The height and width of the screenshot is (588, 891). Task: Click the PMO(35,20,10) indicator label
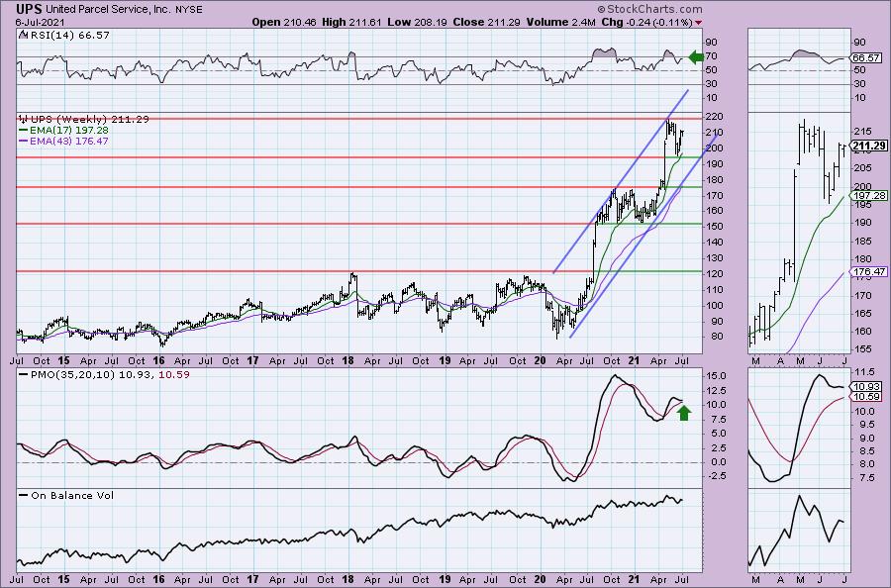tap(72, 374)
